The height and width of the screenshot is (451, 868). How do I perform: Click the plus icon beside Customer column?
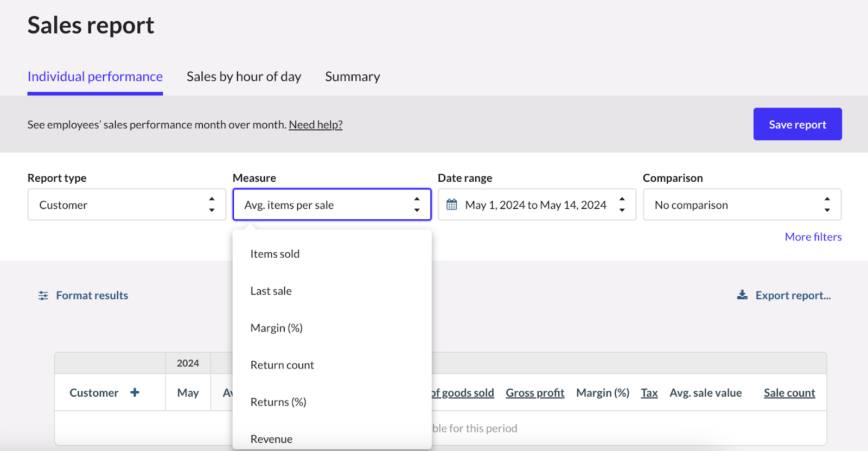[x=135, y=392]
